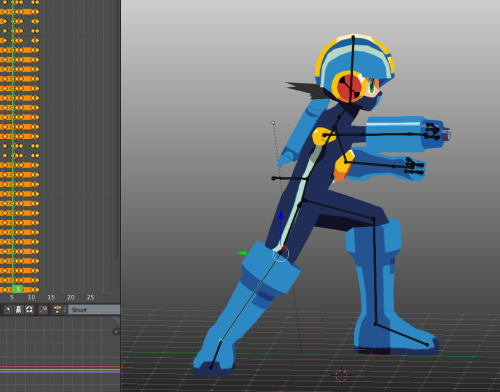The height and width of the screenshot is (392, 500).
Task: Click the dope sheet horizontal frame scrollbar
Action: (55, 297)
